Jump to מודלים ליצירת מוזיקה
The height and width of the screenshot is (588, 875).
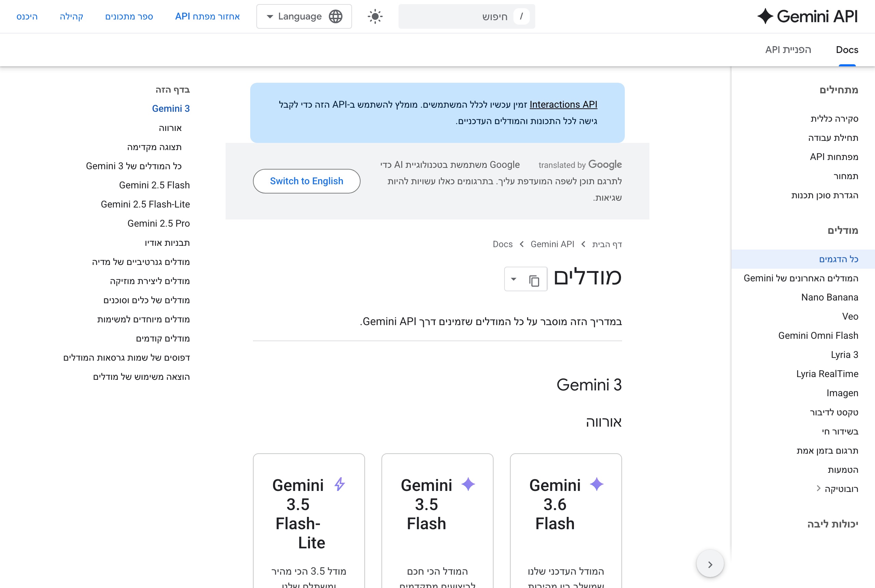150,281
